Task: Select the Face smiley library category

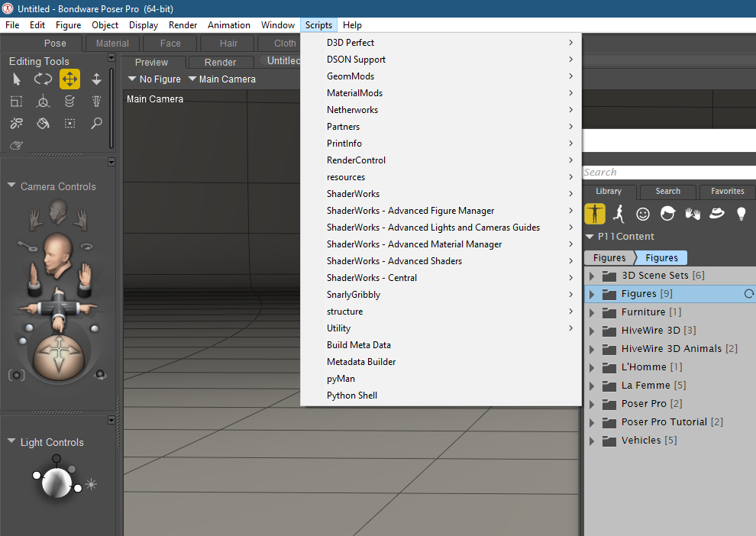Action: tap(643, 214)
